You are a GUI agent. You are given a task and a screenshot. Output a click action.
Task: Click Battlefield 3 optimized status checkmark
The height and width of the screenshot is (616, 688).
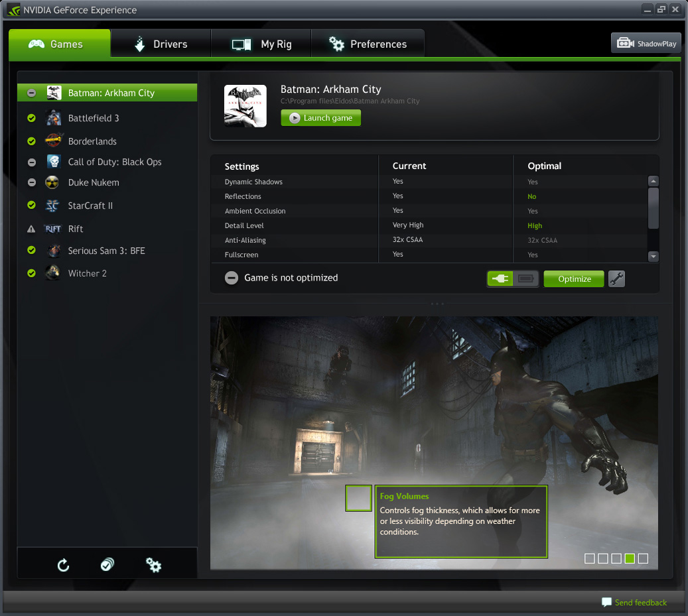click(x=31, y=118)
